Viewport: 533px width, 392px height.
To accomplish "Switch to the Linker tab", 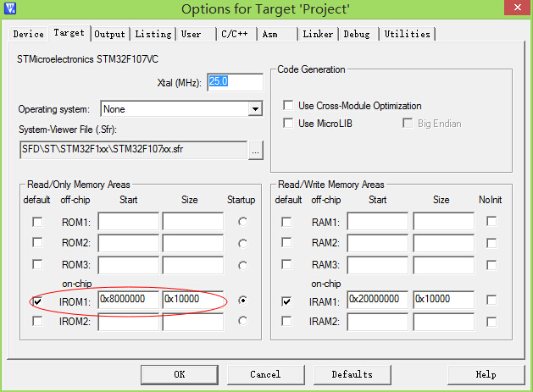I will [318, 34].
